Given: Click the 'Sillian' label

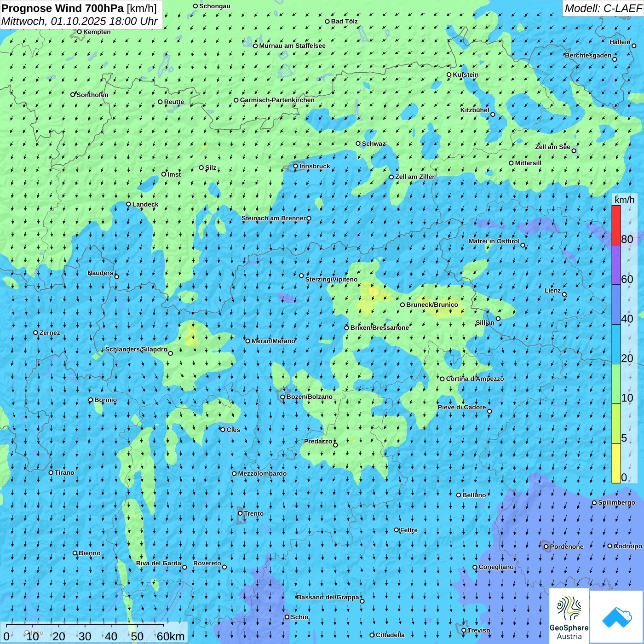Looking at the screenshot, I should (485, 322).
